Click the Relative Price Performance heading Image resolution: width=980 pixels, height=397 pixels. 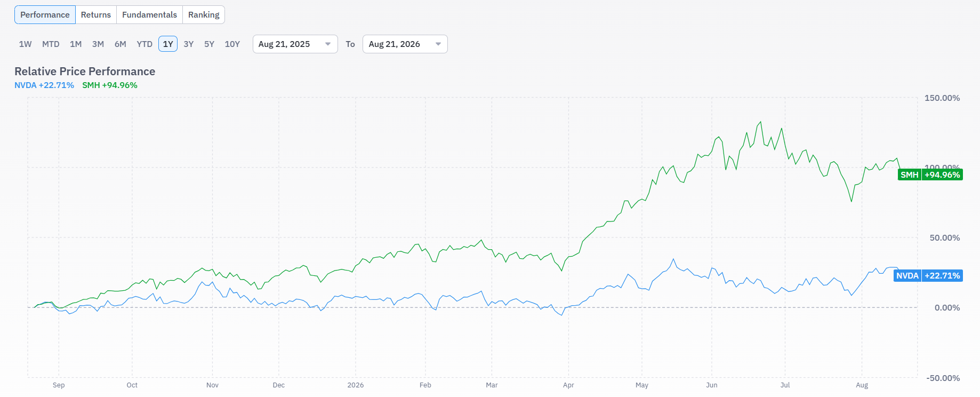pos(85,72)
